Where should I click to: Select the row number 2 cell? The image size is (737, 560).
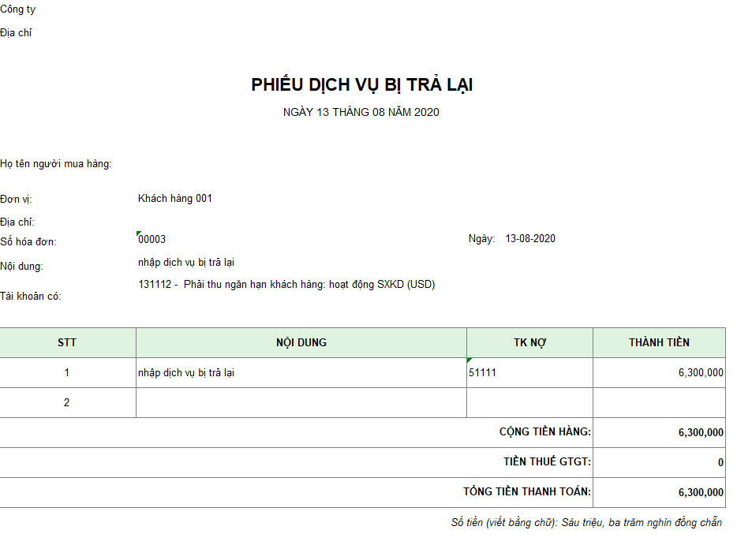pyautogui.click(x=67, y=402)
